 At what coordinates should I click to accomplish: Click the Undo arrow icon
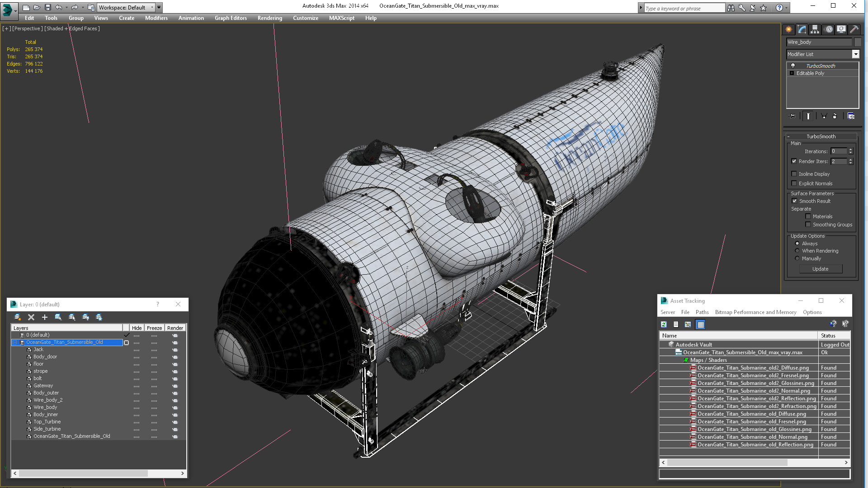coord(59,7)
